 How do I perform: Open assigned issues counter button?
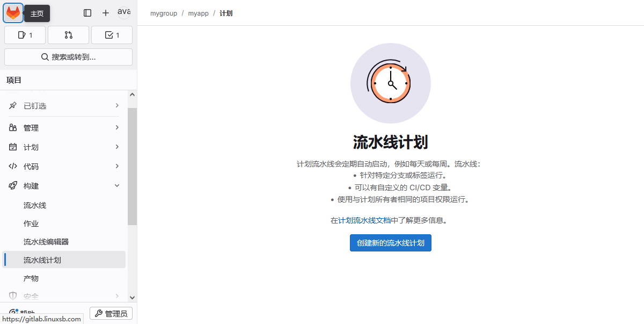coord(25,35)
